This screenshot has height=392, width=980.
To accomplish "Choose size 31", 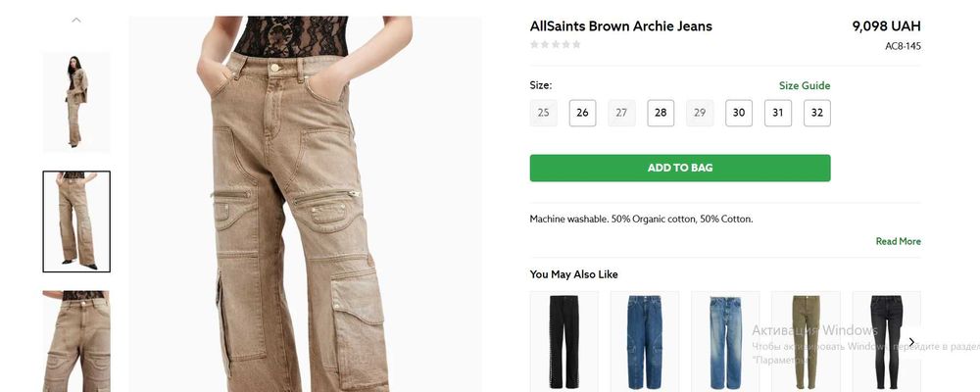I will pyautogui.click(x=778, y=113).
